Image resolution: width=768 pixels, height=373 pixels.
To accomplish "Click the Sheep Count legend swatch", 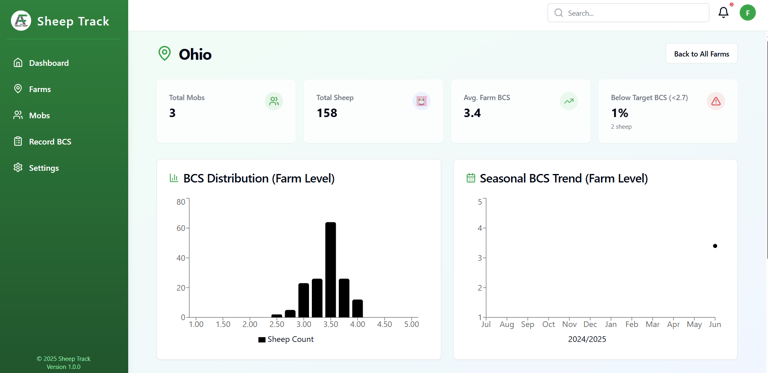I will [262, 340].
